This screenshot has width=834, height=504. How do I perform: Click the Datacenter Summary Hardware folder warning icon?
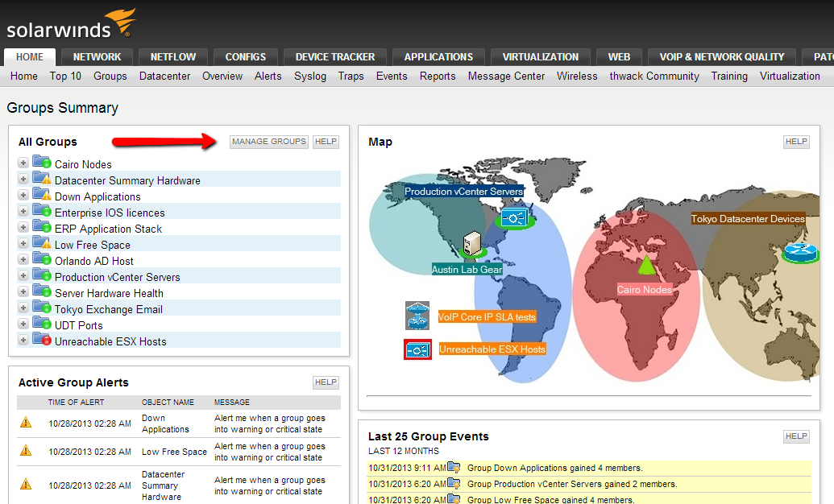click(x=41, y=178)
